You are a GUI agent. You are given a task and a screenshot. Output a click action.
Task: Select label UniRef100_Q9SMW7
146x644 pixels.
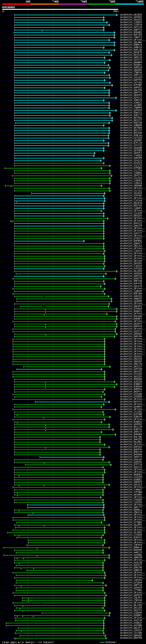pyautogui.click(x=131, y=140)
